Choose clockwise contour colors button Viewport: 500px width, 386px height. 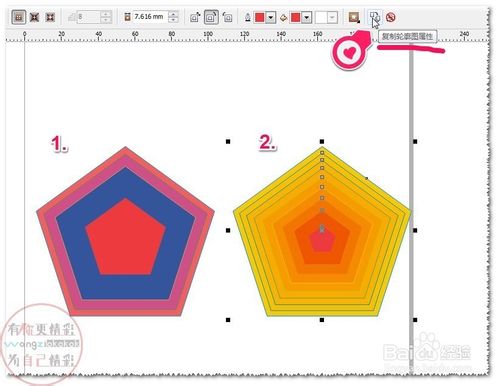click(x=211, y=17)
